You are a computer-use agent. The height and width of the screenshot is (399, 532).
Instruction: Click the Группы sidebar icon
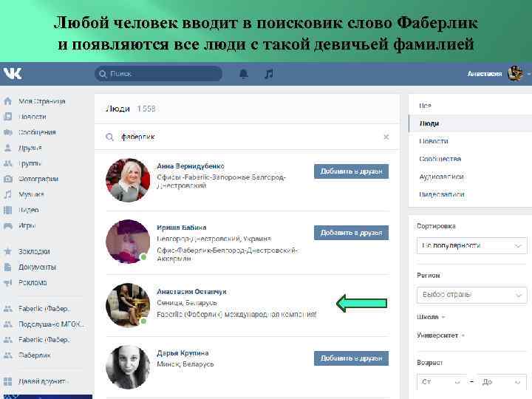[7, 163]
